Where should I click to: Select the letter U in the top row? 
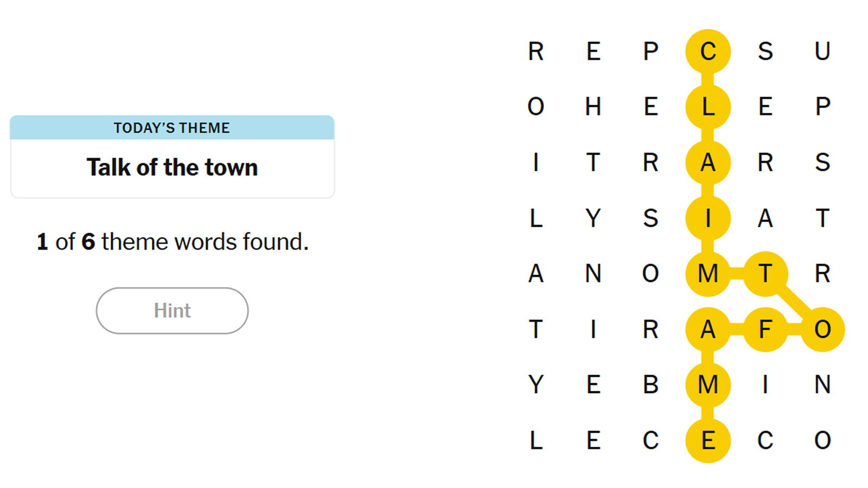click(822, 52)
